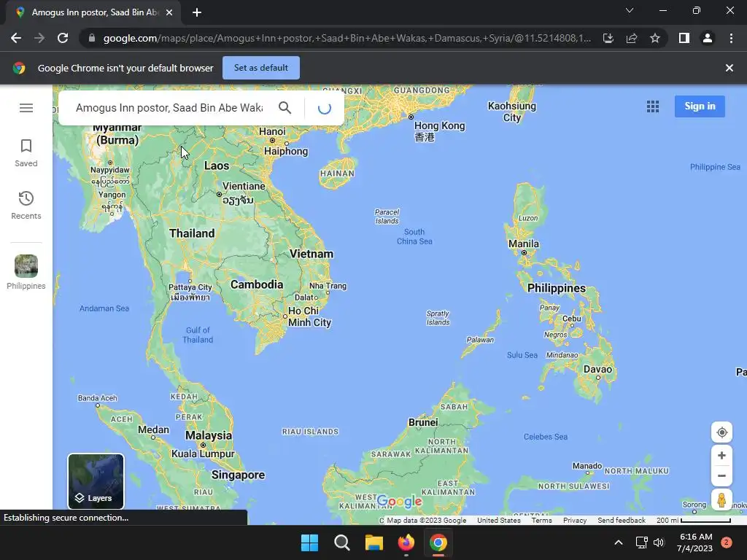Install Google Maps app icon in address bar
The height and width of the screenshot is (560, 747).
coord(608,38)
